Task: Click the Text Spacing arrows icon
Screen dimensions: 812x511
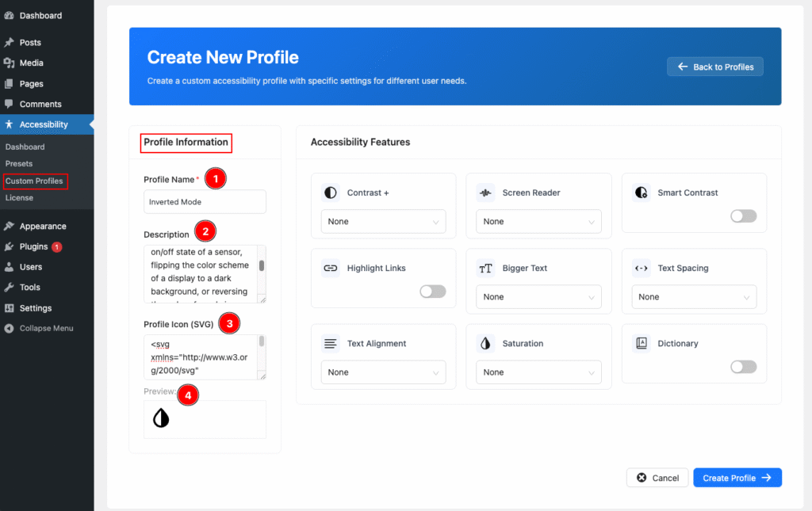Action: [x=642, y=268]
